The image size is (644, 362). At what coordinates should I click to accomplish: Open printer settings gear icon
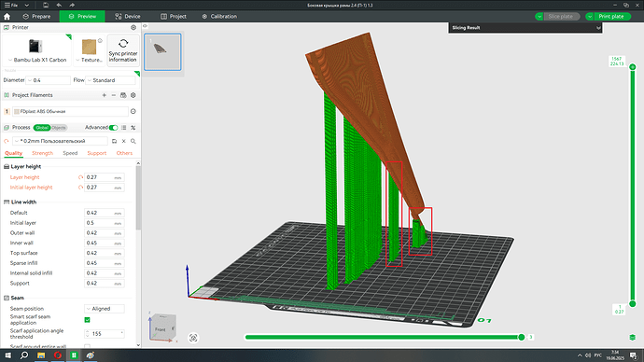(x=133, y=27)
